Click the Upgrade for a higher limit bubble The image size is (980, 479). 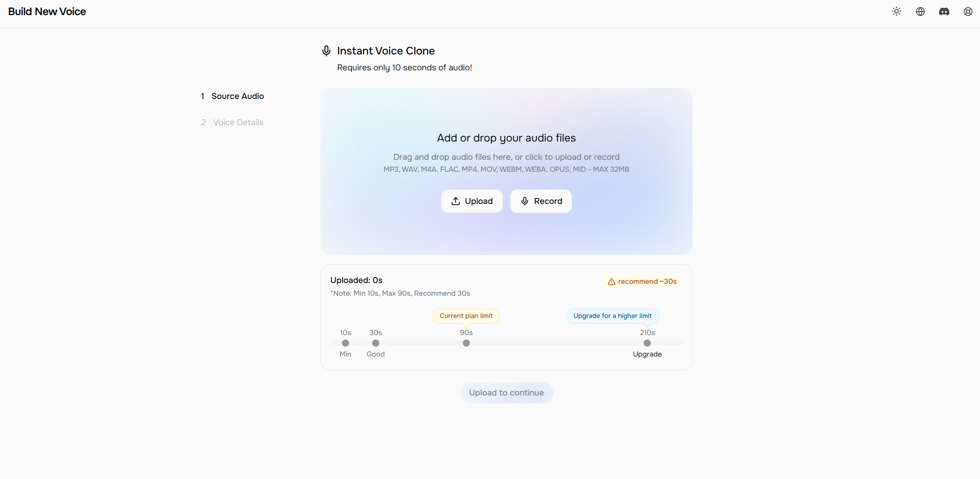tap(612, 316)
